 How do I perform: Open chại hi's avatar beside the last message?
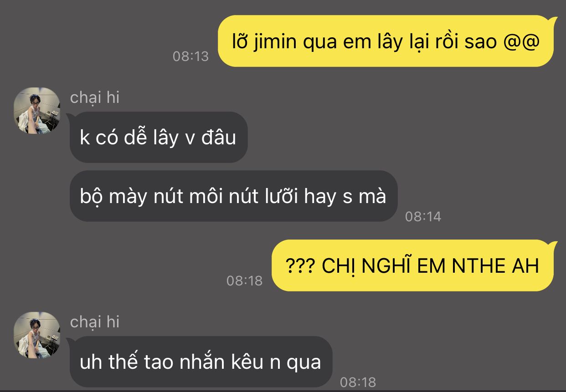coord(37,335)
